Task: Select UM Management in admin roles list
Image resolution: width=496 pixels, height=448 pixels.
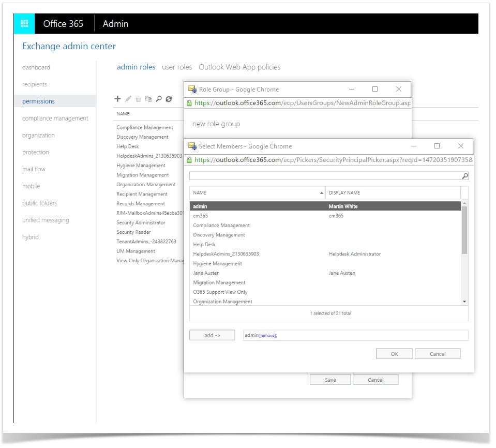Action: tap(136, 251)
